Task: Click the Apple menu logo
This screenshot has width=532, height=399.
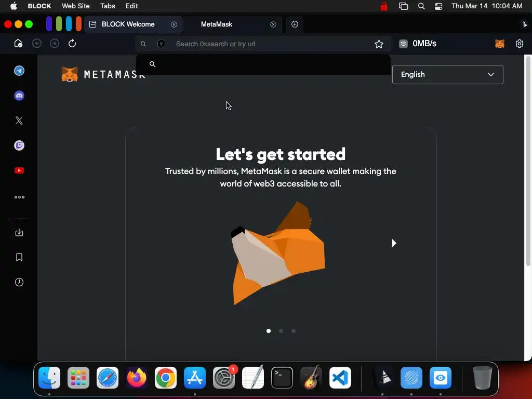Action: (14, 6)
